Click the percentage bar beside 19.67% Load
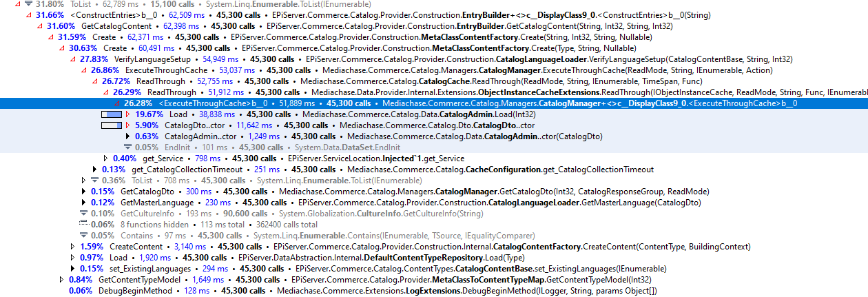The height and width of the screenshot is (297, 868). (x=111, y=114)
